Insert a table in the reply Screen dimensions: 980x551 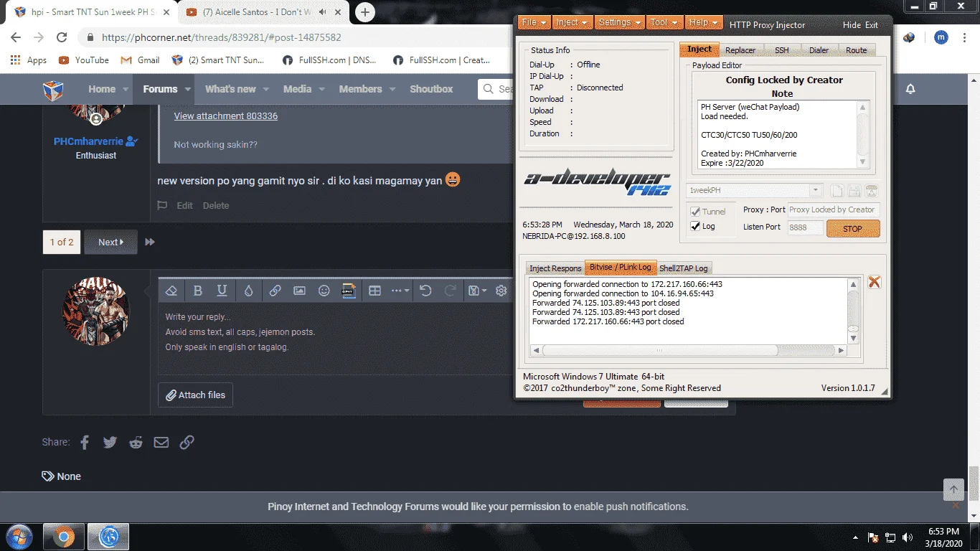click(x=374, y=291)
